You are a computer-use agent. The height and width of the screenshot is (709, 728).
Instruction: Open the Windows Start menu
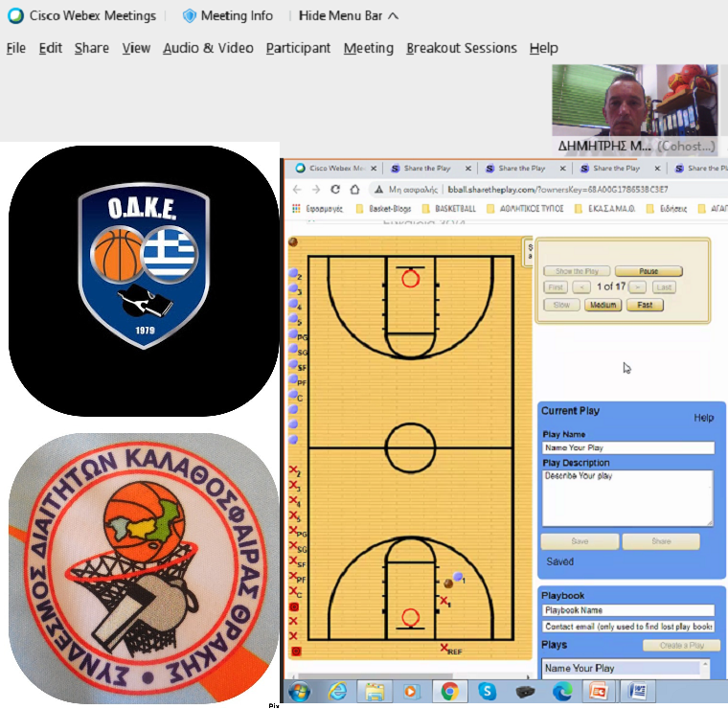pyautogui.click(x=300, y=692)
